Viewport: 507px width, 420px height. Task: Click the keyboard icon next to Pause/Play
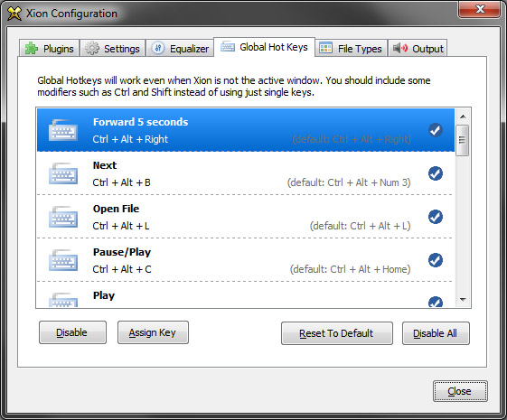(63, 260)
